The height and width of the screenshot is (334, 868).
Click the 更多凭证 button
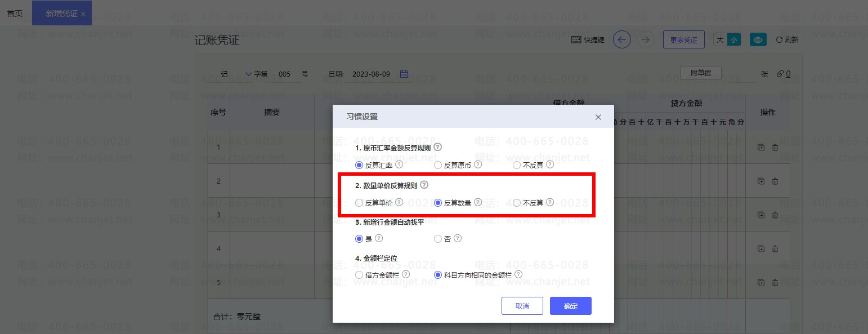(684, 40)
